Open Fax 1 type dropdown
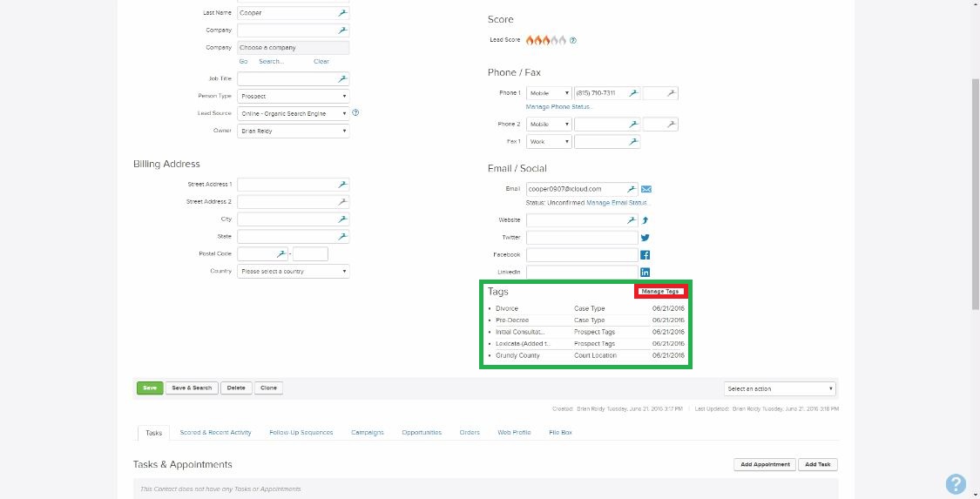980x499 pixels. 549,142
